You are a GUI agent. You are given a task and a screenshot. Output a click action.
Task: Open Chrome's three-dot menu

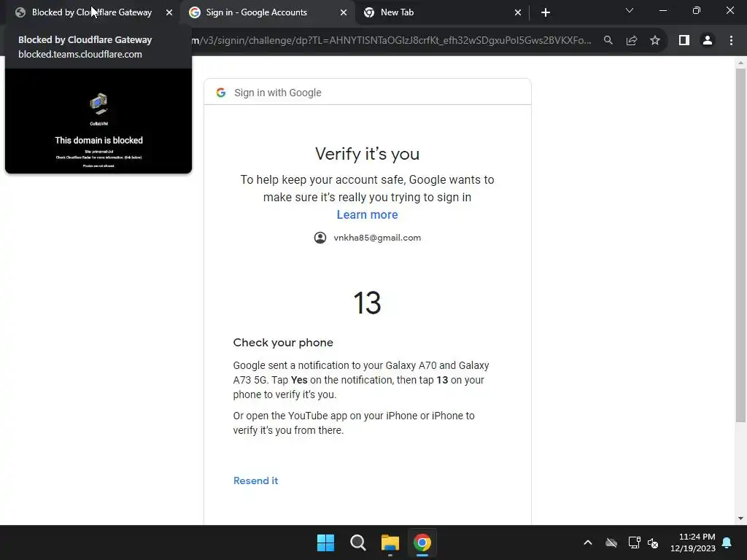click(x=731, y=41)
